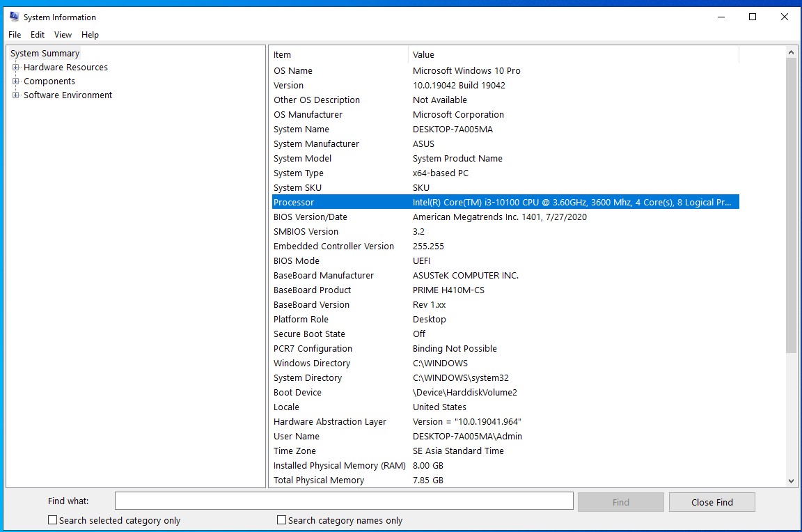Image resolution: width=802 pixels, height=532 pixels.
Task: Click the System Information title bar icon
Action: click(x=14, y=17)
